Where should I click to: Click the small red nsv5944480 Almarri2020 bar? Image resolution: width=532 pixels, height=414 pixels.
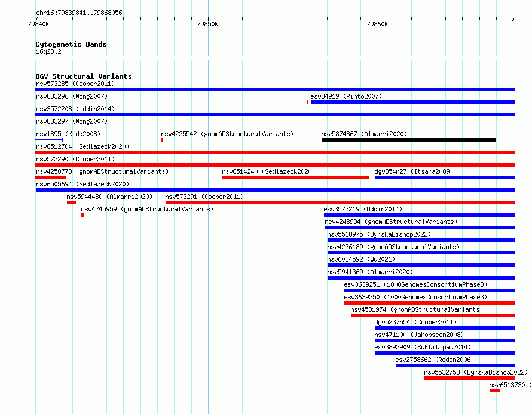click(71, 203)
